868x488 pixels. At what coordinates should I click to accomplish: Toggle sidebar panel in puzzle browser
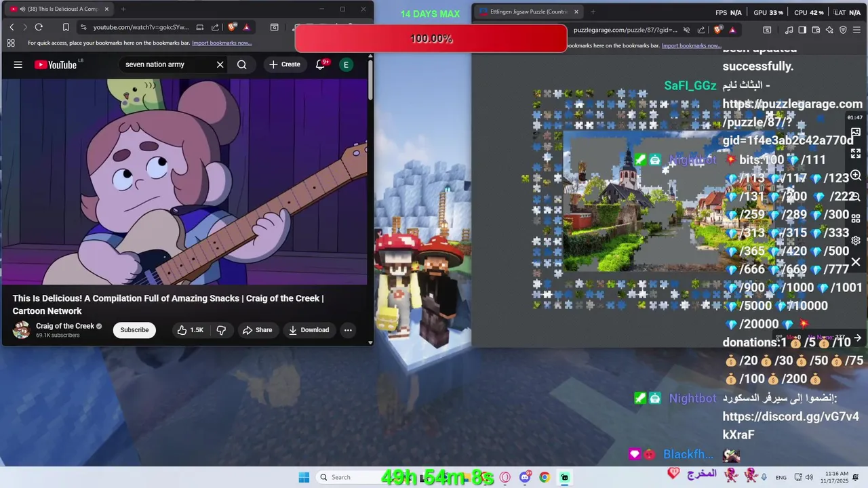(802, 30)
